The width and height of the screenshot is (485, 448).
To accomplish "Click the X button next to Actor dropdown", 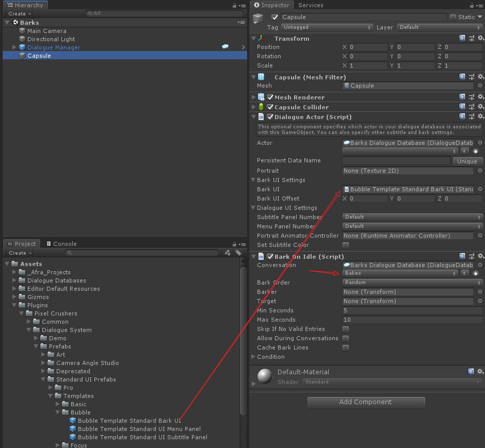I will tap(464, 151).
